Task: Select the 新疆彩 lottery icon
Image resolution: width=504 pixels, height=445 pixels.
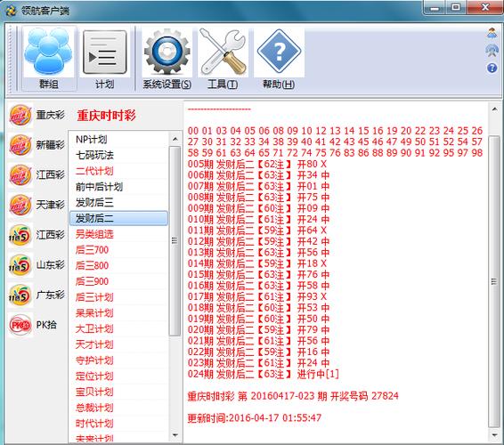Action: tap(20, 145)
